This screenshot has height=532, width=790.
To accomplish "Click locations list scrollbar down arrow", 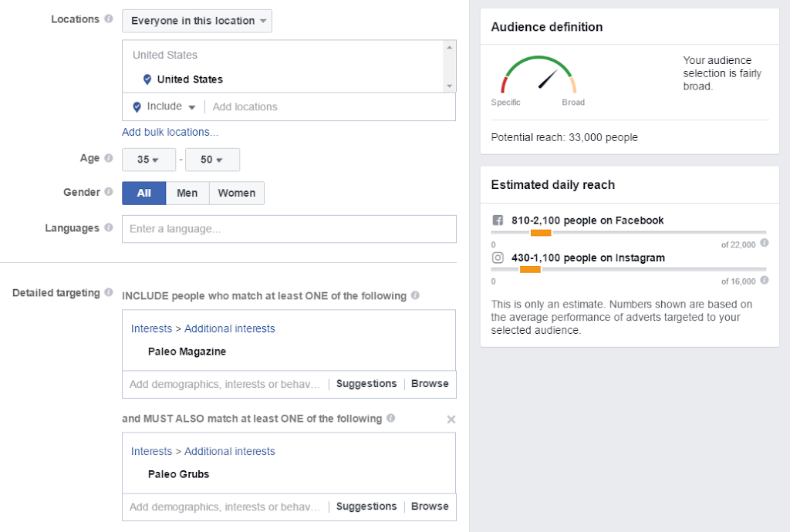I will 450,86.
